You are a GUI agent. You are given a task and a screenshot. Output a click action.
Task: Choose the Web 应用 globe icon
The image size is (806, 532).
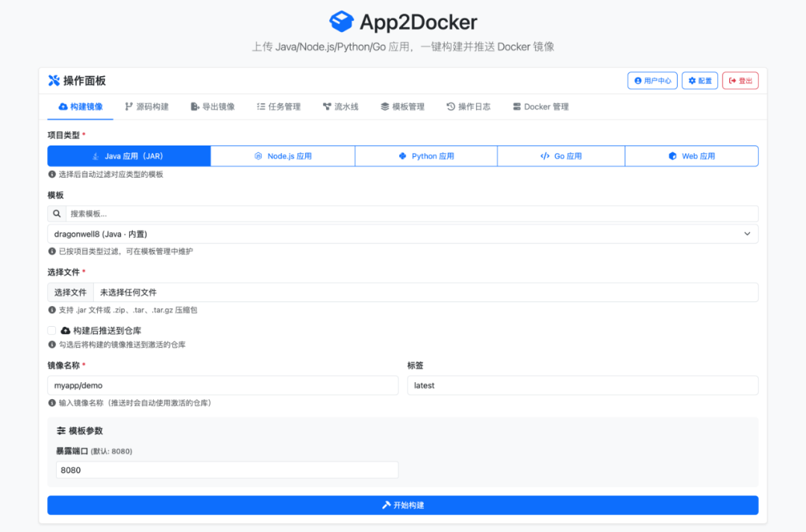672,156
